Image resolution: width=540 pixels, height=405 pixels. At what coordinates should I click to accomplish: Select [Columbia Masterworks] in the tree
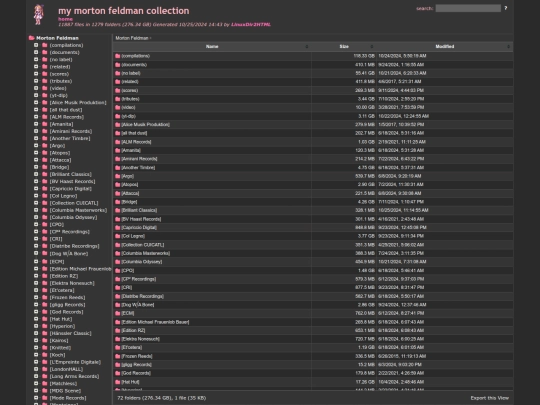(78, 210)
